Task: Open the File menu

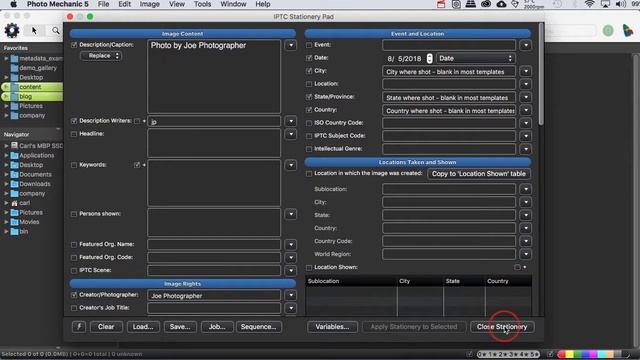Action: click(x=103, y=4)
